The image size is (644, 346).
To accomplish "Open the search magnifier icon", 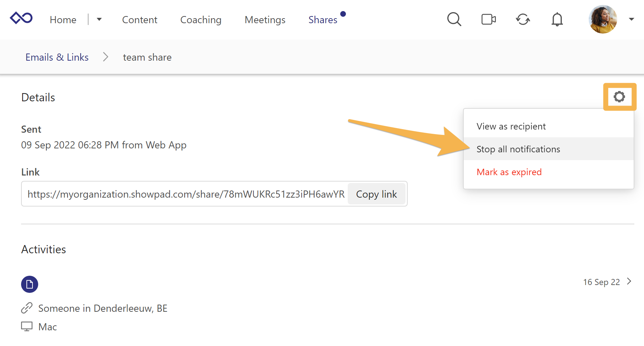I will [x=454, y=19].
